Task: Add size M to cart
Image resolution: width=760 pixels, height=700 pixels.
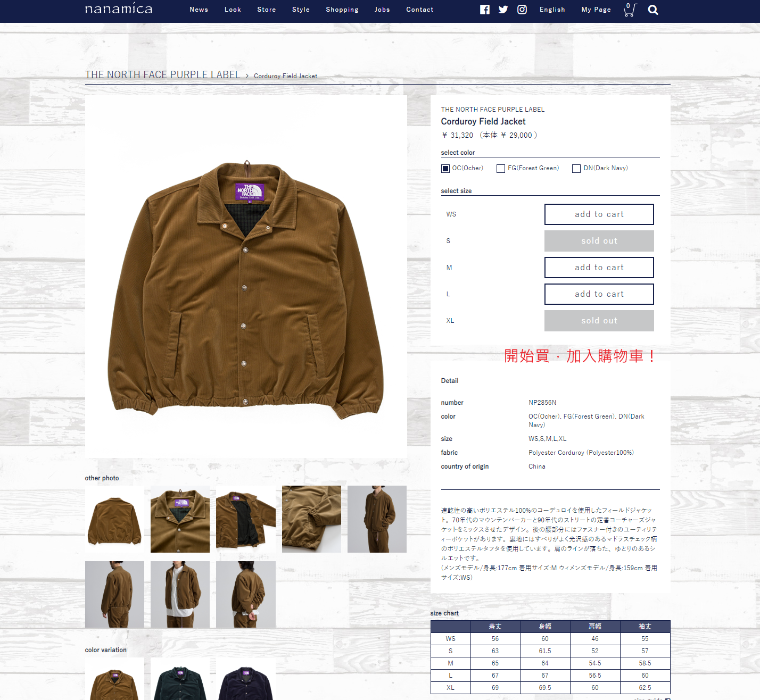Action: click(599, 268)
